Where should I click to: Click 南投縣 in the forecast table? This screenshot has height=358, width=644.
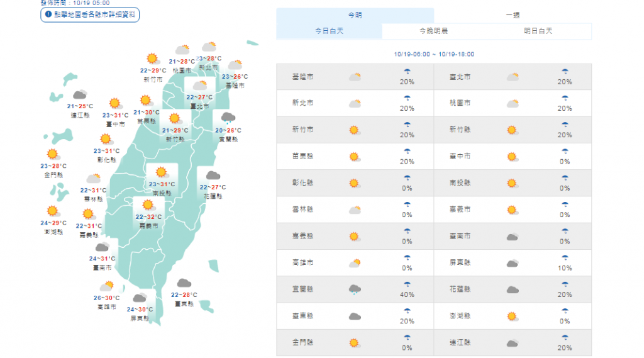[x=460, y=183]
